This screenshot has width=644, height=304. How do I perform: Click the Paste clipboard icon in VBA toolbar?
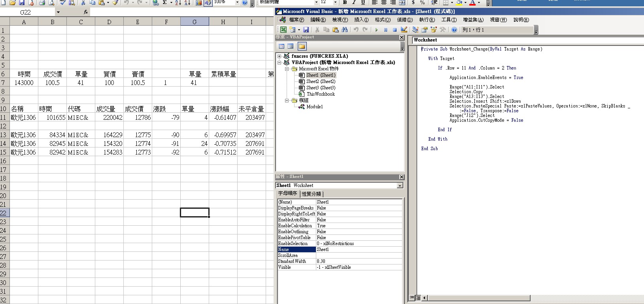(336, 30)
